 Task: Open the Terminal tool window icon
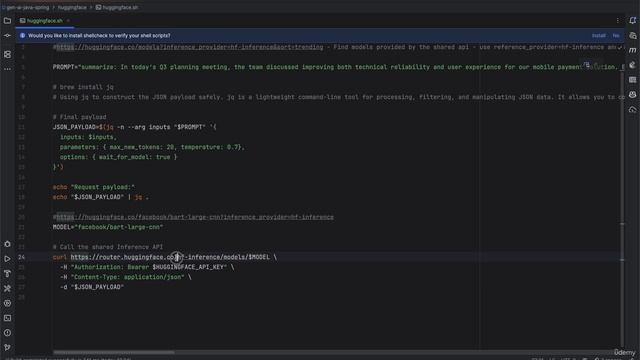point(7,318)
